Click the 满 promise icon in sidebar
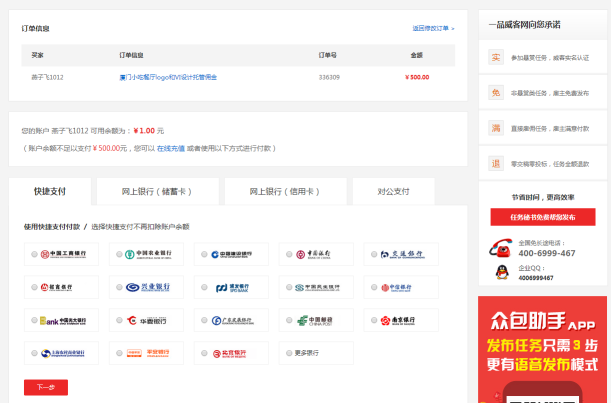The image size is (611, 403). pos(495,128)
